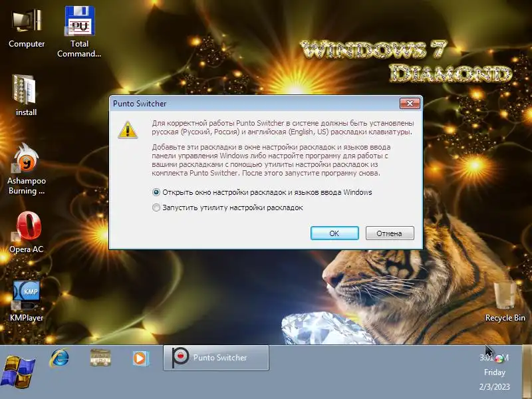Click the Punto Switcher dialog title text
This screenshot has height=399, width=532.
(140, 104)
